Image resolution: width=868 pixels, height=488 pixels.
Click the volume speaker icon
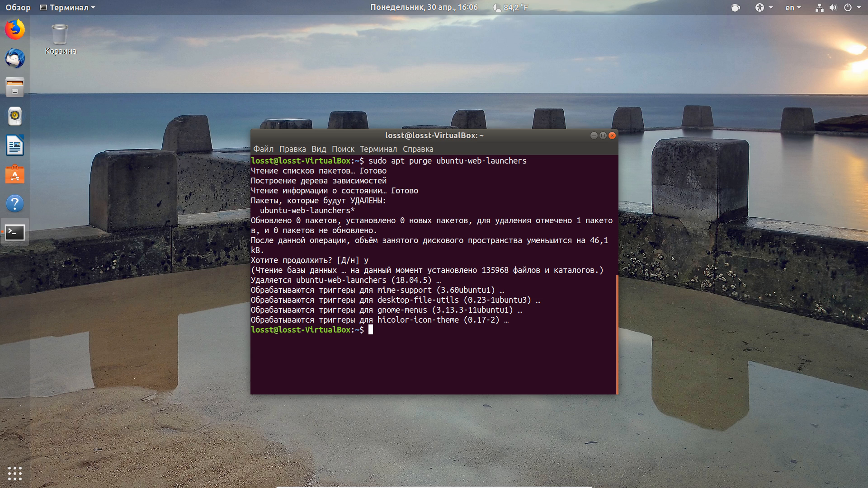pyautogui.click(x=833, y=7)
